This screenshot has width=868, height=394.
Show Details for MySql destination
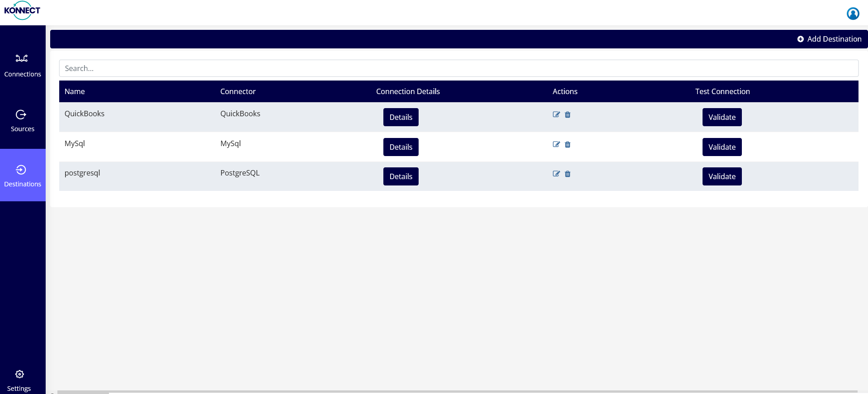click(401, 147)
